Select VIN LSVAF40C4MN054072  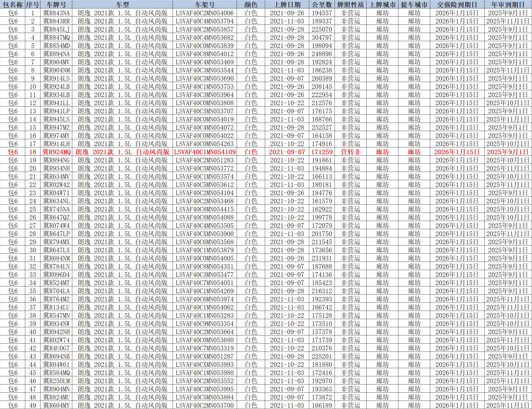205,127
